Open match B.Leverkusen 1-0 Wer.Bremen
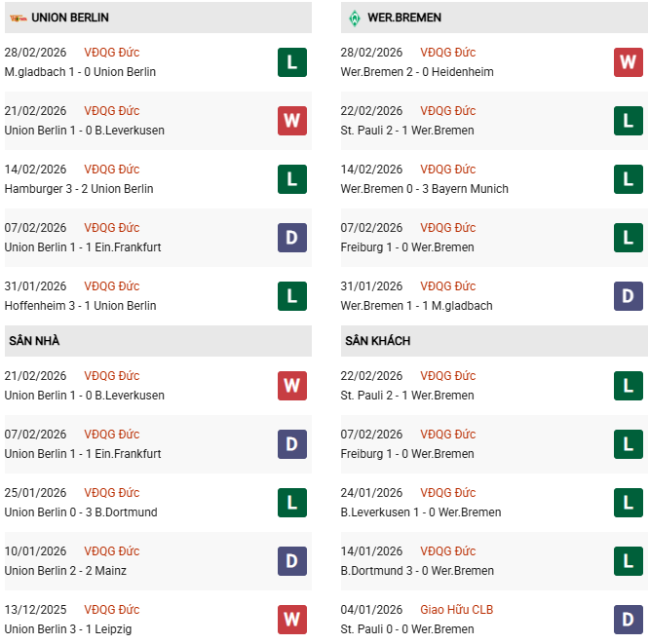 pyautogui.click(x=421, y=512)
